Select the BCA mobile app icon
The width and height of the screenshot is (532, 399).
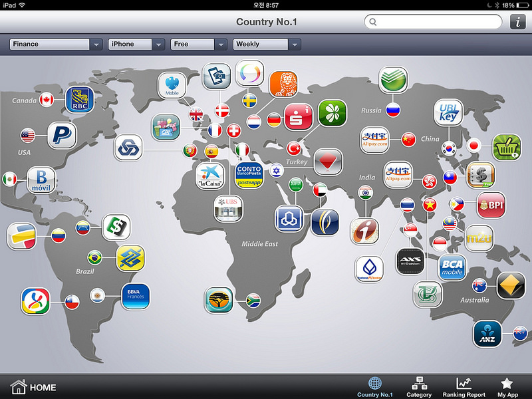tap(452, 268)
